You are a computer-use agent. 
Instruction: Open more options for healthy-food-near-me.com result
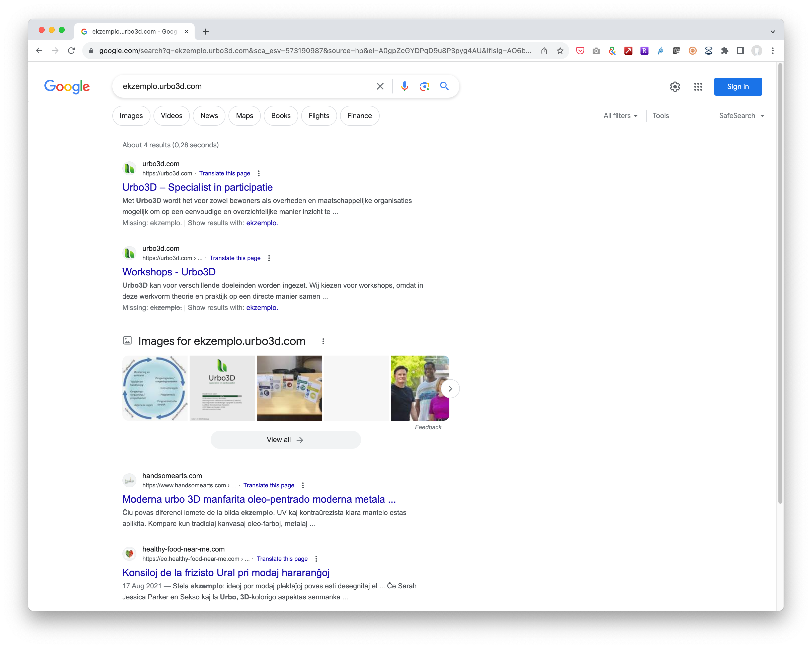316,559
